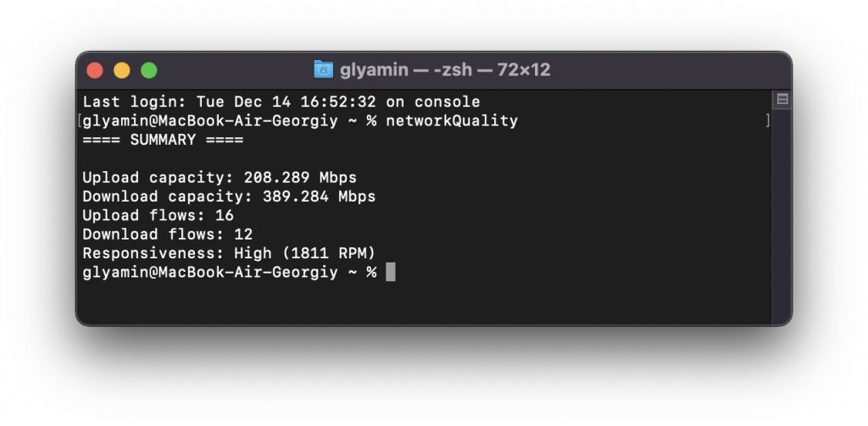868x426 pixels.
Task: Click the left bracket mark before the prompt
Action: (81, 121)
